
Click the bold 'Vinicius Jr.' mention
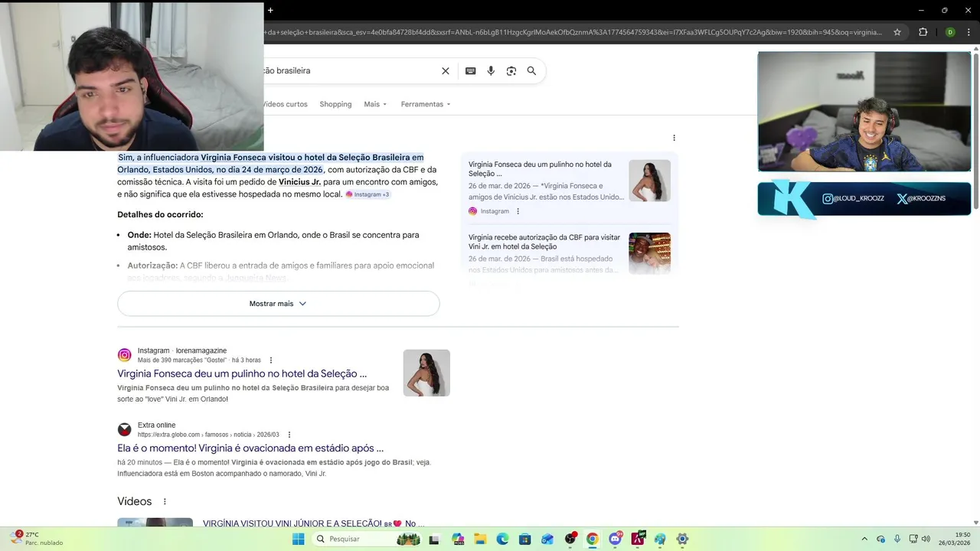pos(299,182)
